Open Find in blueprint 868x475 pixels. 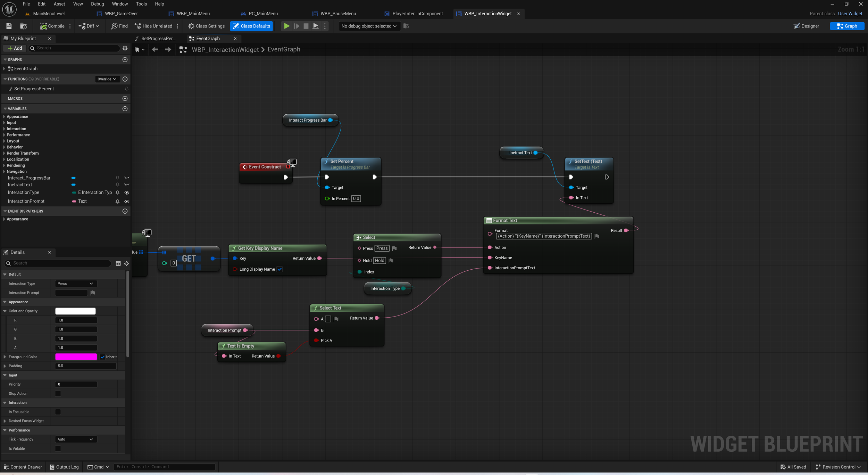click(x=119, y=26)
